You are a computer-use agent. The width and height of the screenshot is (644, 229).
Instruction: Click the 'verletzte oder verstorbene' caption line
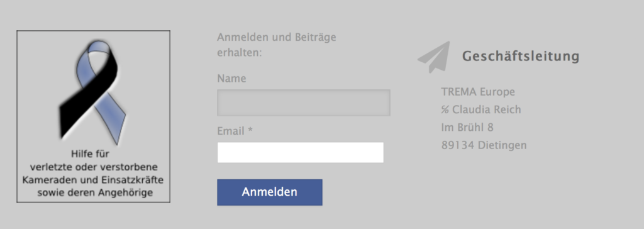94,167
